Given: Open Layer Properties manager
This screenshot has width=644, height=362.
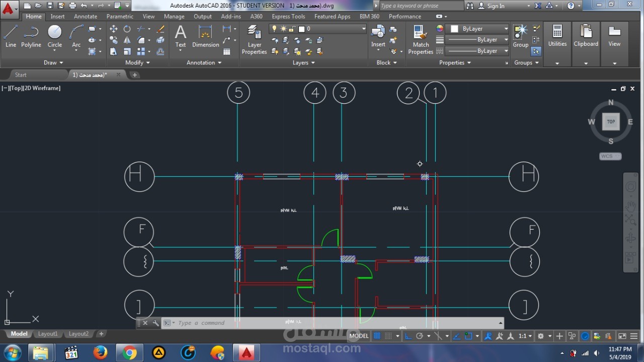Looking at the screenshot, I should point(254,41).
